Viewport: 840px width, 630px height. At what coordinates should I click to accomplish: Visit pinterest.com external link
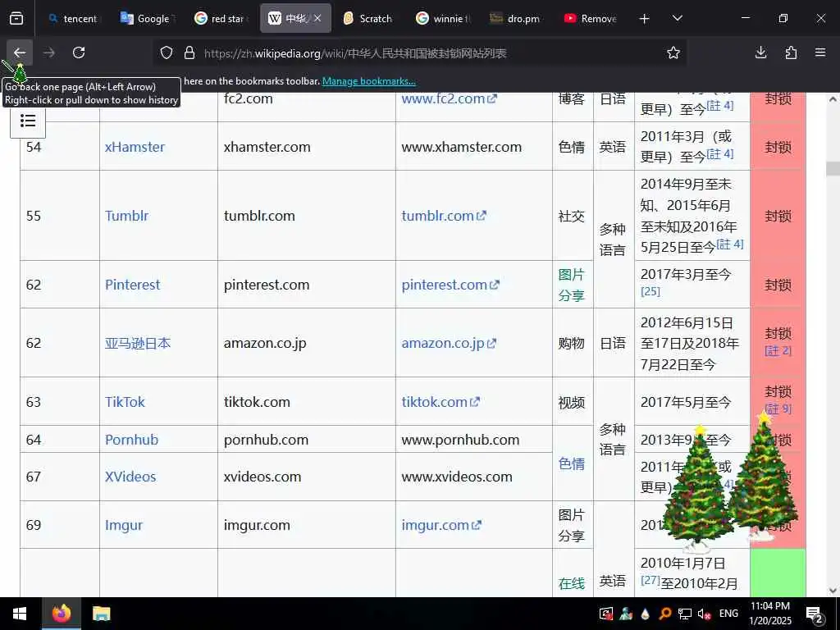point(450,285)
